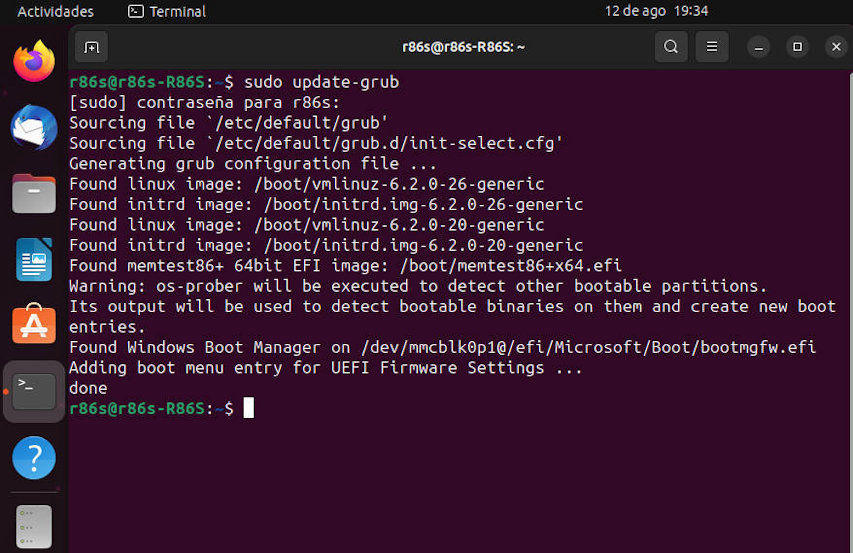Open the terminal hamburger menu
Viewport: 853px width, 553px height.
click(x=712, y=47)
